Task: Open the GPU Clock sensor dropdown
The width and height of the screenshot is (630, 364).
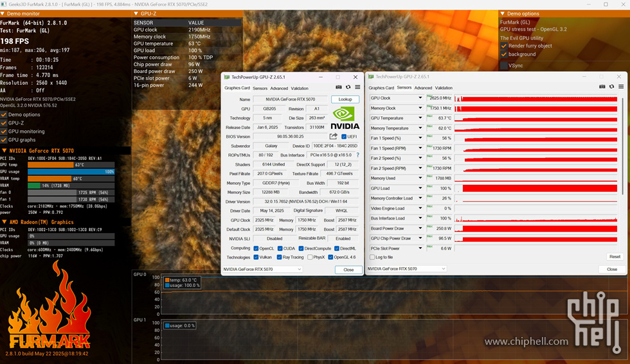Action: coord(420,98)
